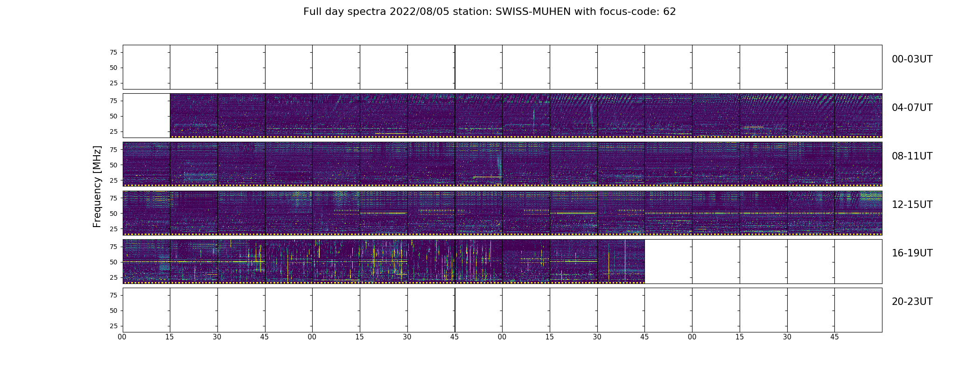Screen dimensions: 980x373
Task: Click the 25 tick of the 12-15UT row
Action: tap(113, 228)
